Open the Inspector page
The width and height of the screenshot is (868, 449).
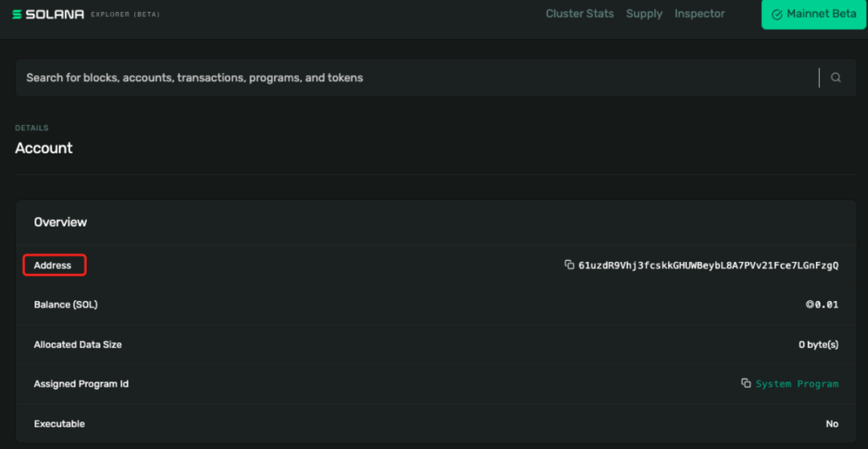699,14
